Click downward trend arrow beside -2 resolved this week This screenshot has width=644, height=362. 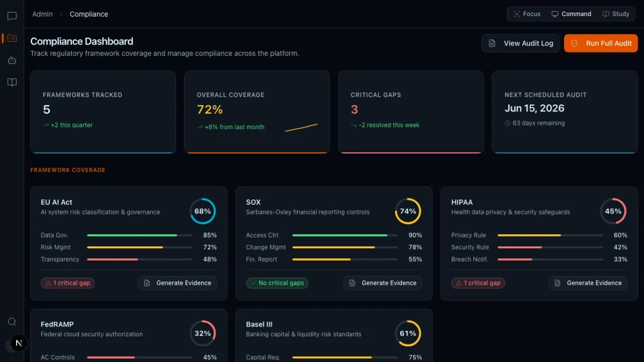pos(354,125)
